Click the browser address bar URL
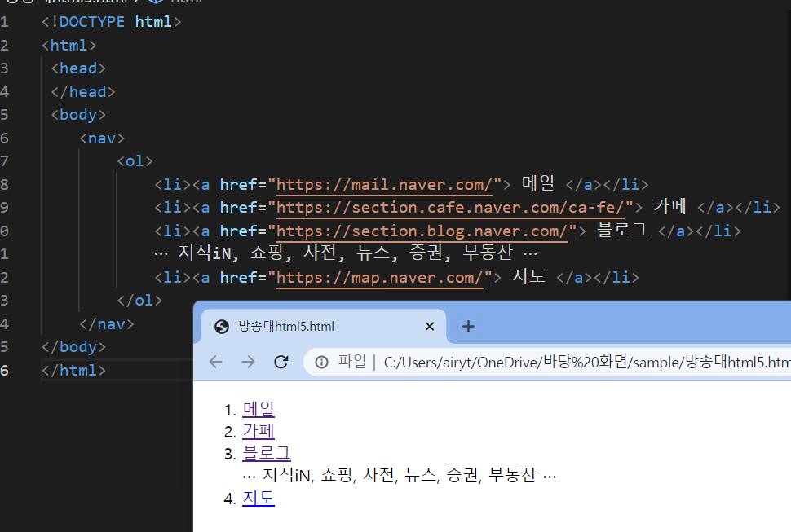 (586, 363)
